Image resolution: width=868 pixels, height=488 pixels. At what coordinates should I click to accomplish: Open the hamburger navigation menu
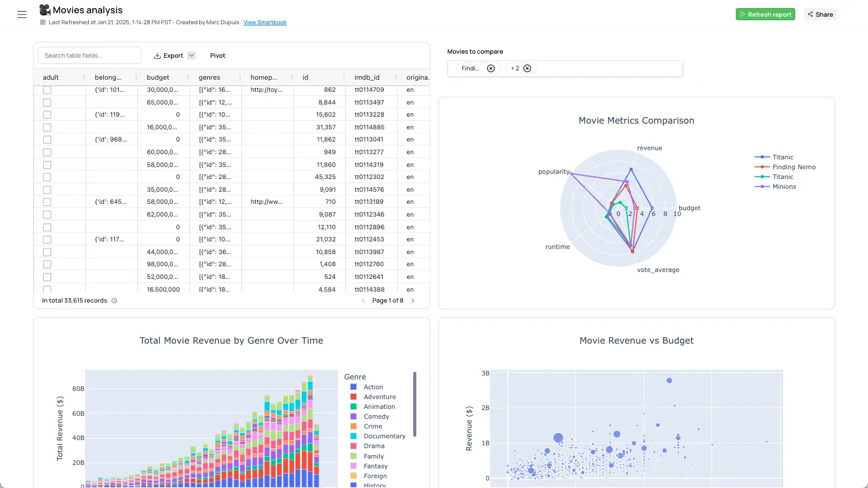(22, 14)
